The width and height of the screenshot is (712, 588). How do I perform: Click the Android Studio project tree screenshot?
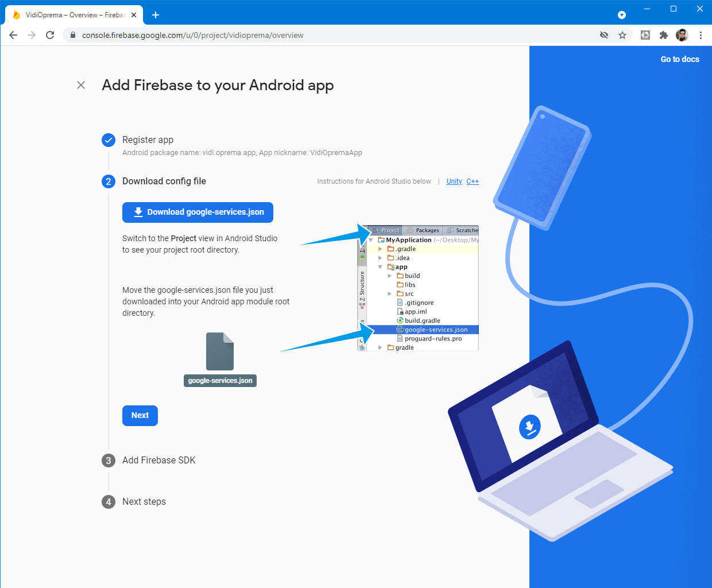pos(418,288)
